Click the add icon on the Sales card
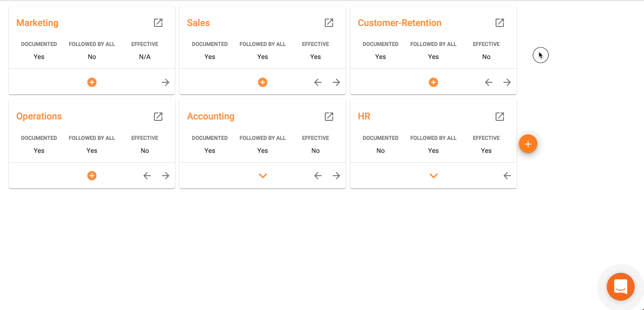 click(x=262, y=82)
